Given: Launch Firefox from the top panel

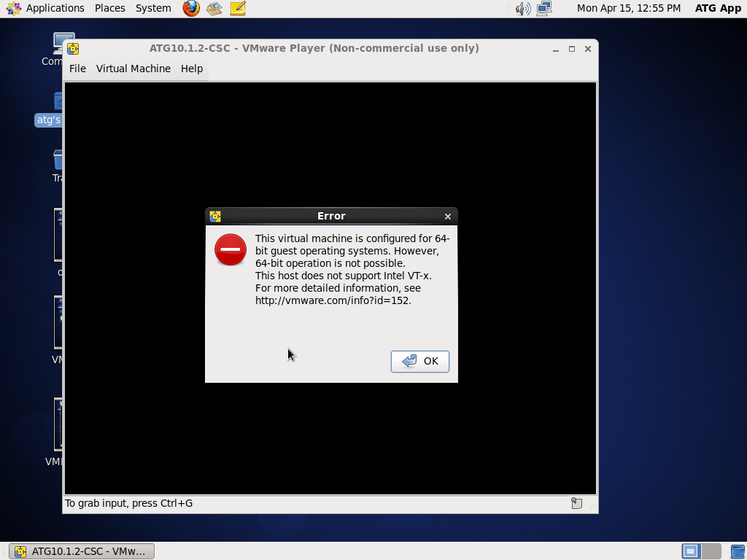Looking at the screenshot, I should [190, 9].
